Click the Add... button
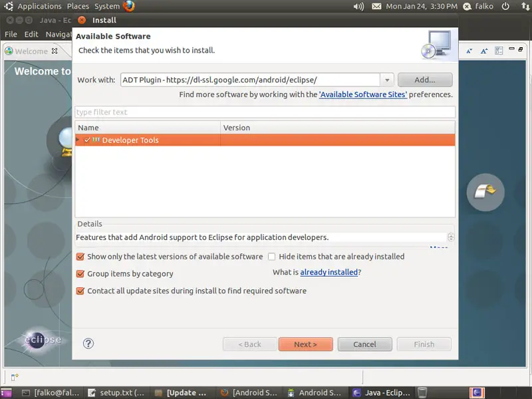Viewport: 532px width, 399px height. coord(425,80)
